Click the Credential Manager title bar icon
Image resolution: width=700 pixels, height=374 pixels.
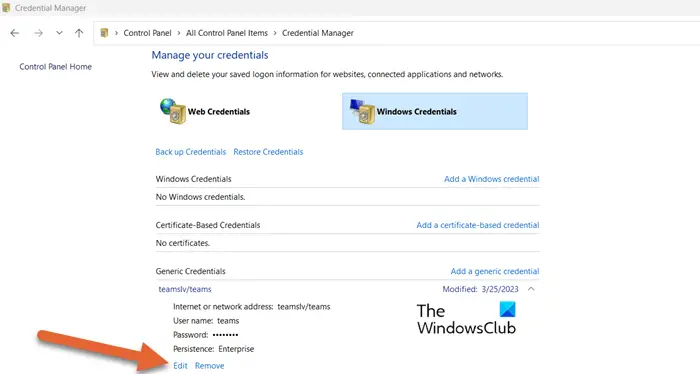[x=6, y=8]
